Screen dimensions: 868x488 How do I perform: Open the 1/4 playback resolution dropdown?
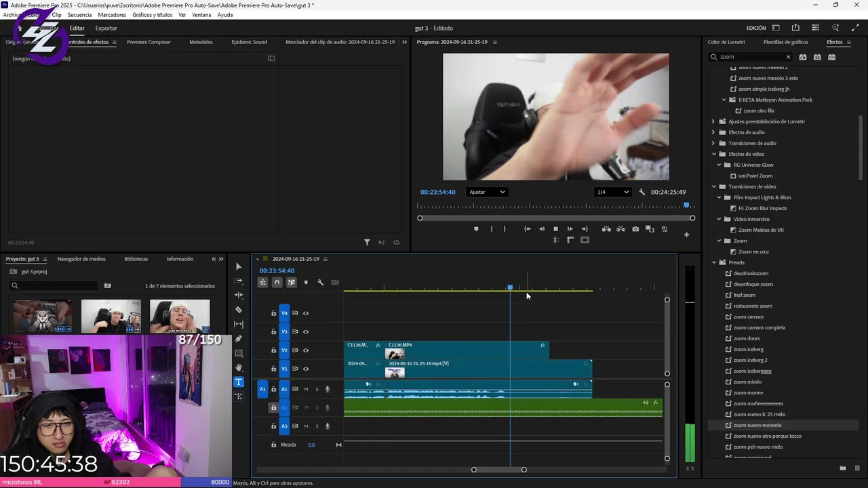(612, 192)
